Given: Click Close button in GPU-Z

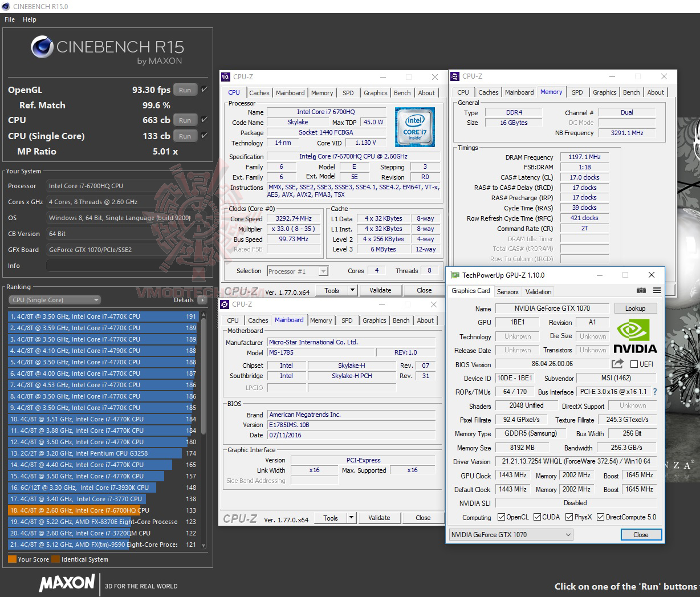Looking at the screenshot, I should [x=641, y=535].
